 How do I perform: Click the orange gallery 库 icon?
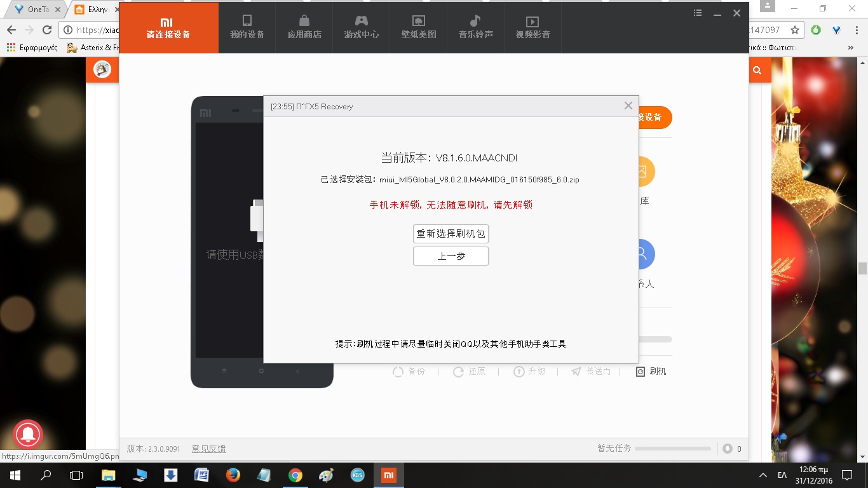(646, 172)
